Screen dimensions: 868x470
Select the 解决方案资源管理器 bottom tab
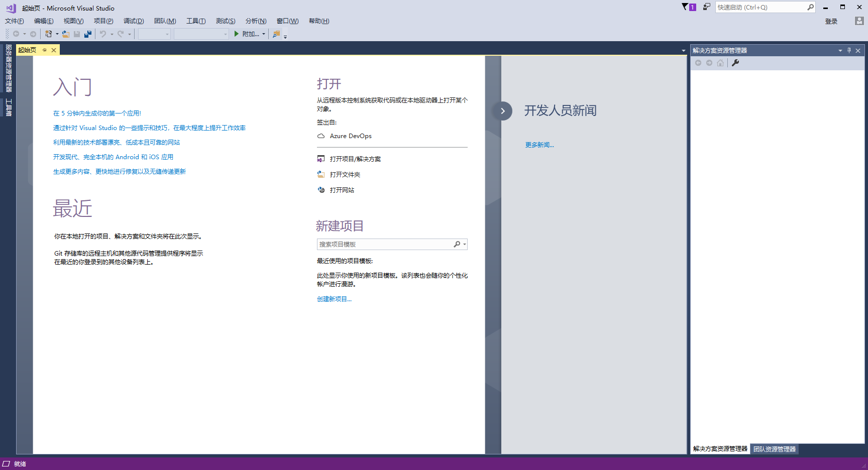coord(720,449)
